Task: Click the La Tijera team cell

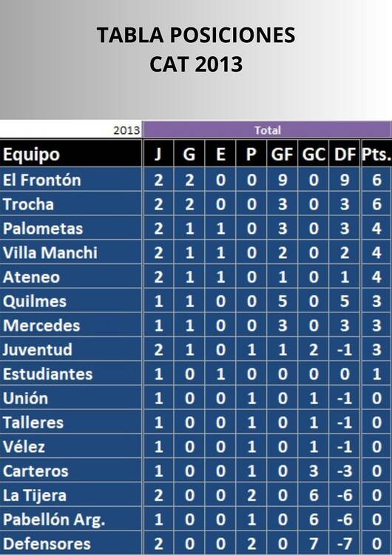Action: pyautogui.click(x=71, y=495)
